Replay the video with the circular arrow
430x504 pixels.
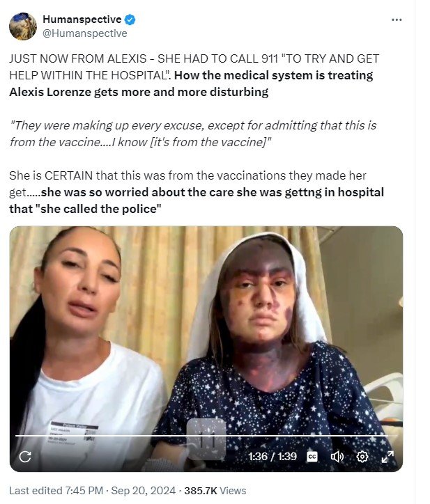tap(25, 457)
